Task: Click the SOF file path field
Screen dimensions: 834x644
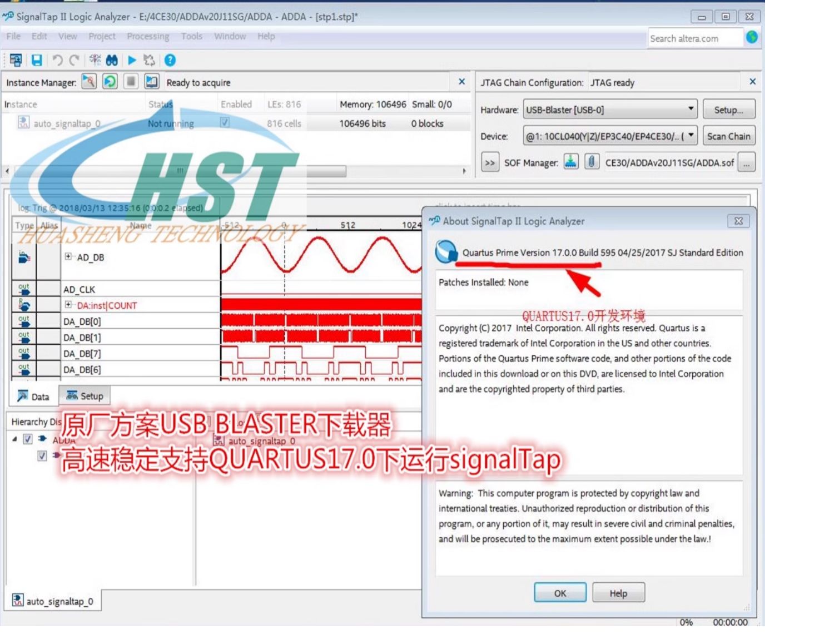Action: pyautogui.click(x=670, y=162)
